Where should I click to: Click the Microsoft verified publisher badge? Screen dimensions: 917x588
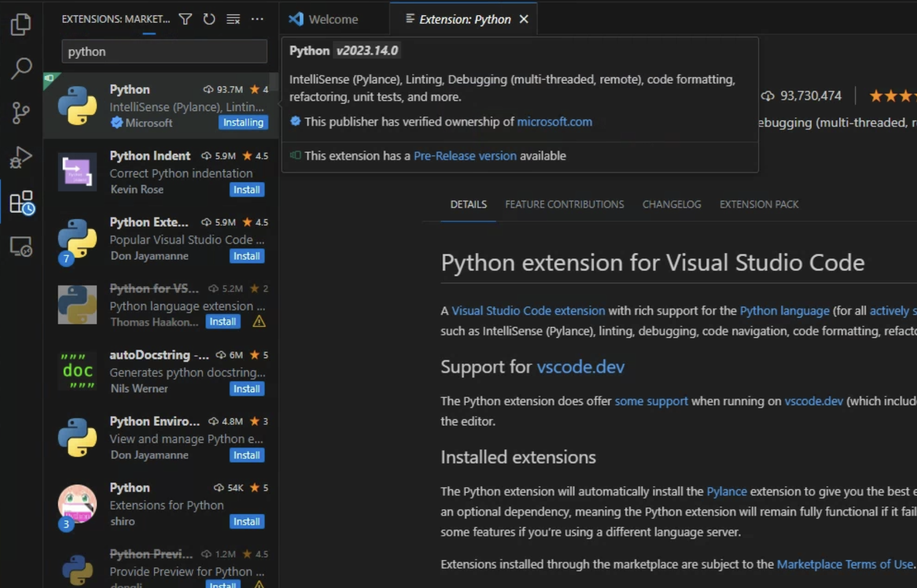(116, 123)
